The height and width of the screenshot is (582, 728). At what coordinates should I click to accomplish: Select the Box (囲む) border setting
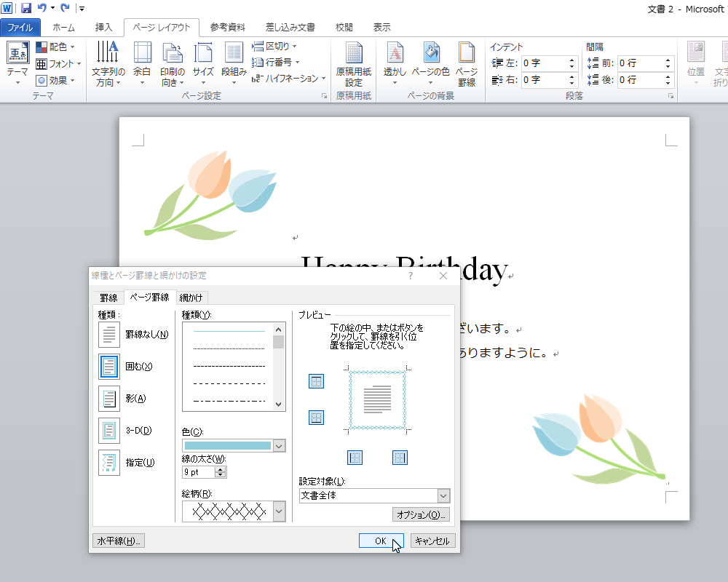109,367
